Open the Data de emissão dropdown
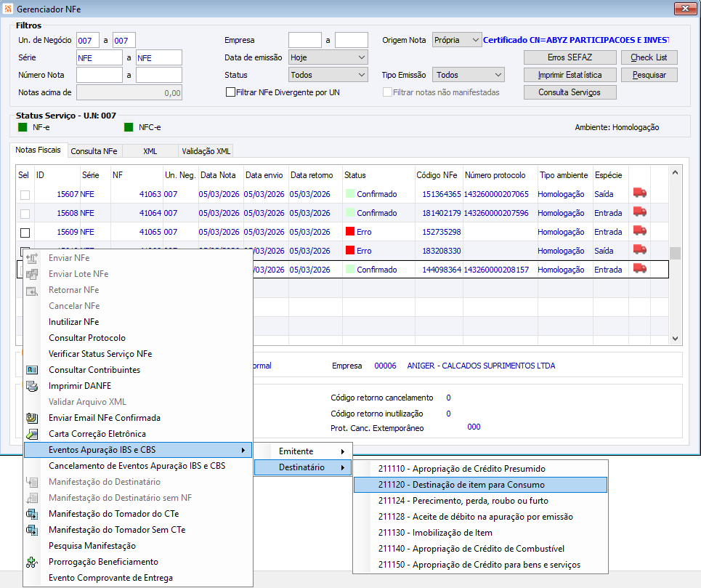Screen dimensions: 701x588 click(x=328, y=57)
